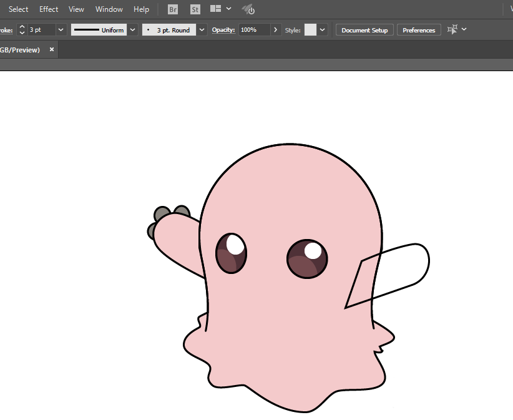
Task: Close the document tab
Action: tap(52, 49)
